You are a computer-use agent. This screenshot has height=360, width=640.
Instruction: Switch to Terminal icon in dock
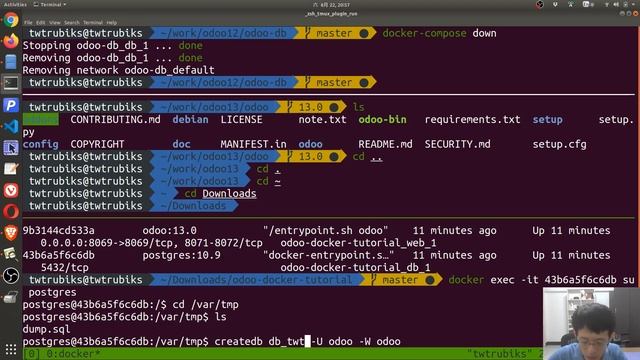11,83
